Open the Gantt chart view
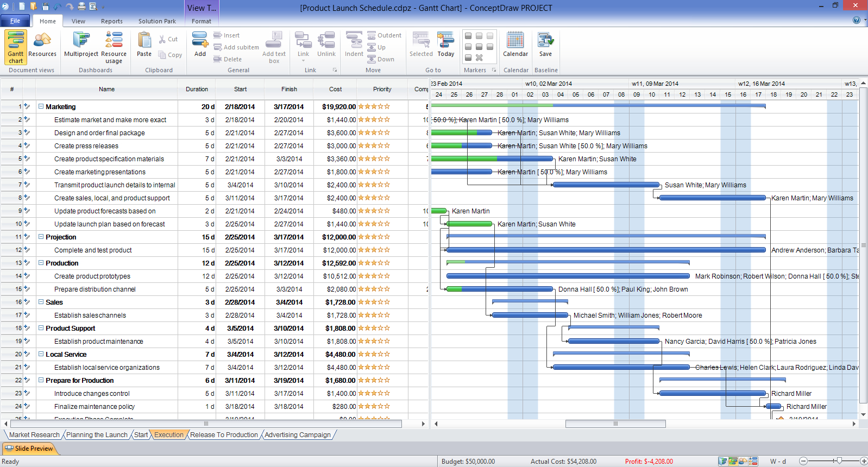Screen dimensions: 868x467 point(16,47)
